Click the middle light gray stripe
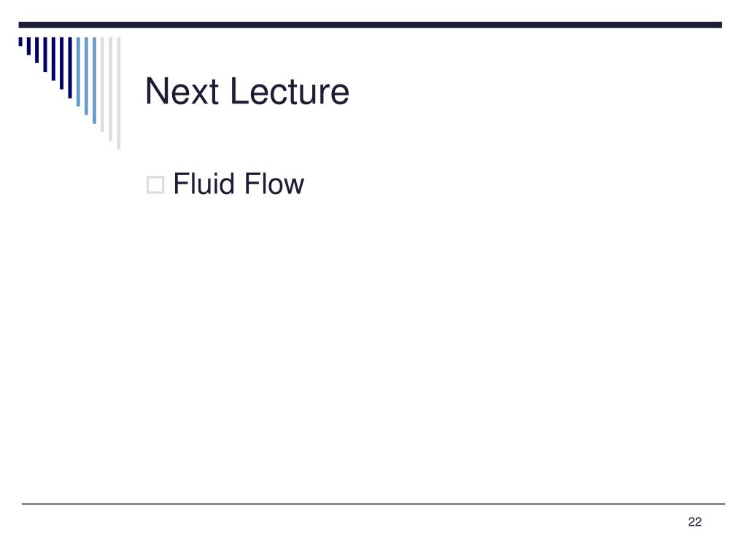Screen dimensions: 747x560 111,89
